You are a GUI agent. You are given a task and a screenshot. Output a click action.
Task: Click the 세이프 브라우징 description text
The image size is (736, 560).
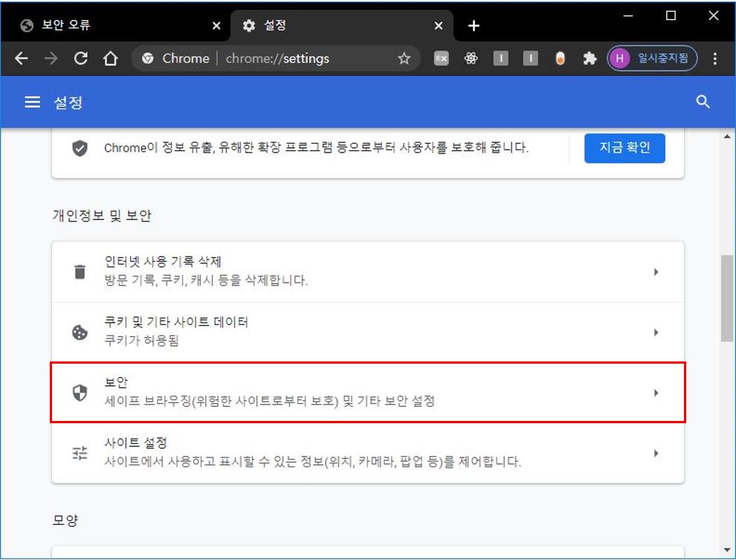pos(269,400)
